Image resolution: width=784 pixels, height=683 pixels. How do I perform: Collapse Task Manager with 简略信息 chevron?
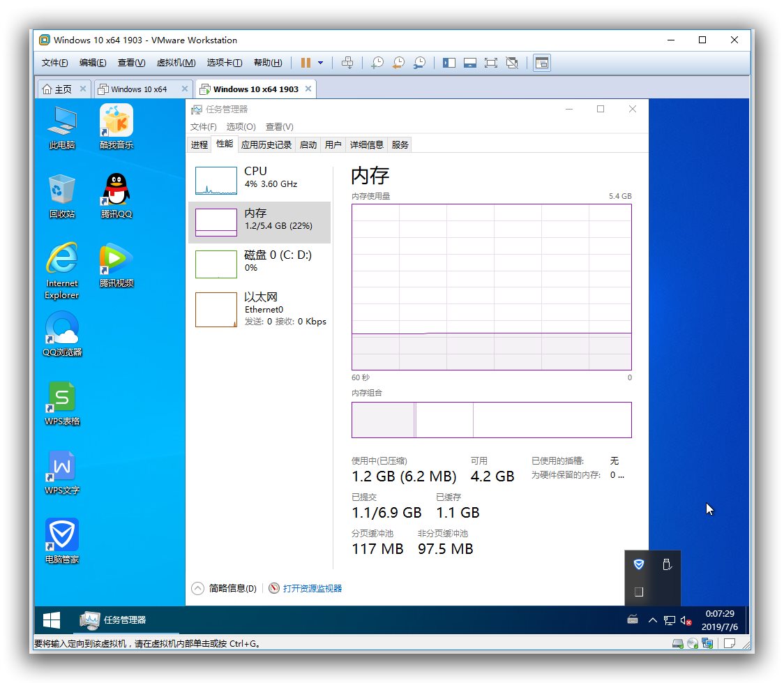click(198, 588)
